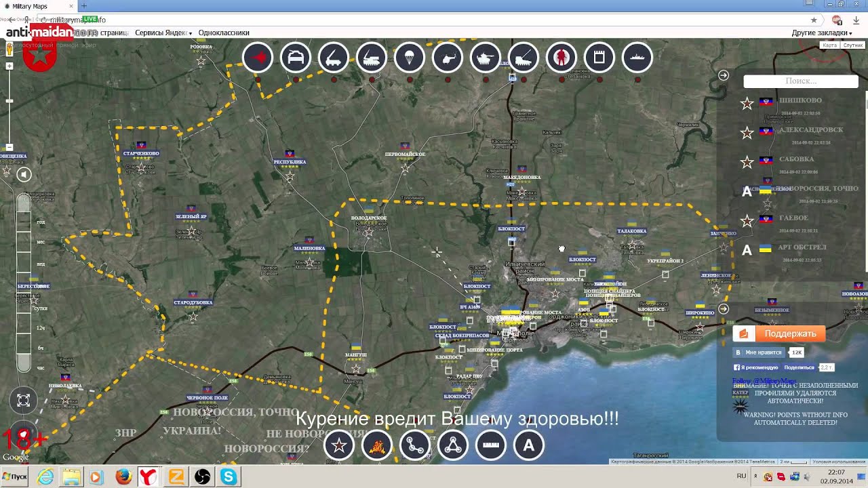
Task: Expand Другие закладки bookmarks folder
Action: [822, 33]
